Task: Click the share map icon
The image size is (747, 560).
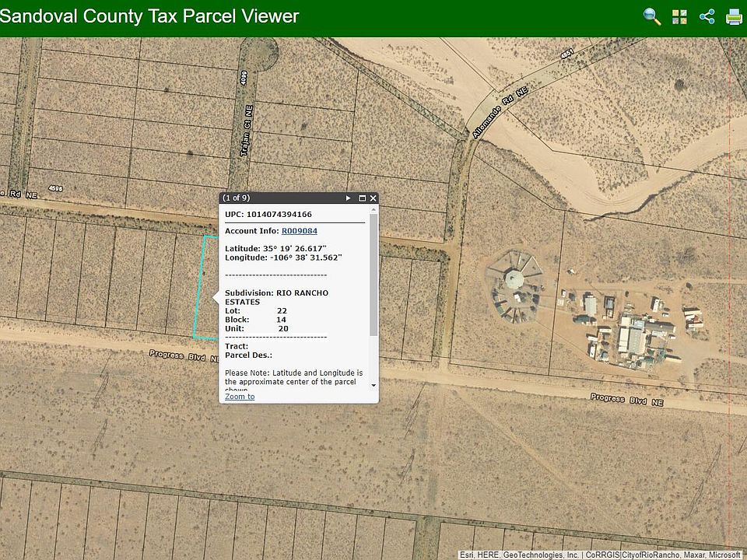Action: click(707, 17)
